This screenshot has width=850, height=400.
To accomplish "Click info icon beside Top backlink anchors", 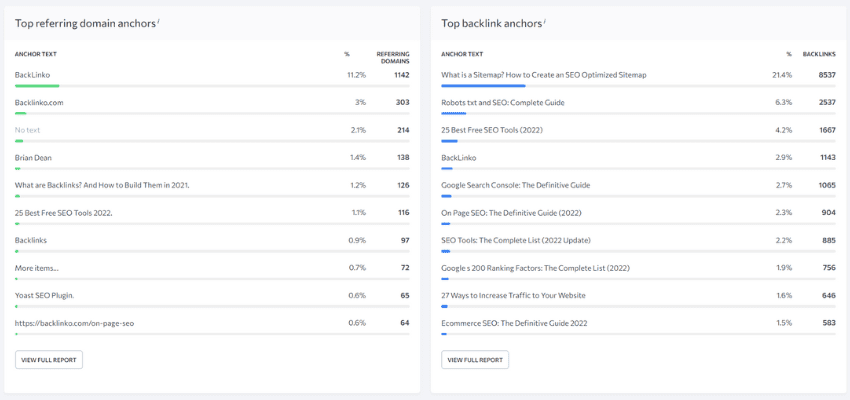I will [x=544, y=21].
